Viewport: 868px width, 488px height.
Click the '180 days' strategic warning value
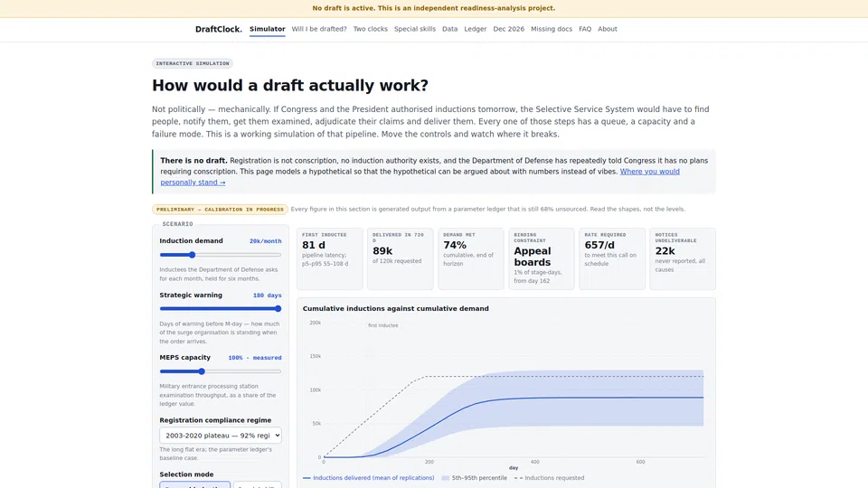268,296
